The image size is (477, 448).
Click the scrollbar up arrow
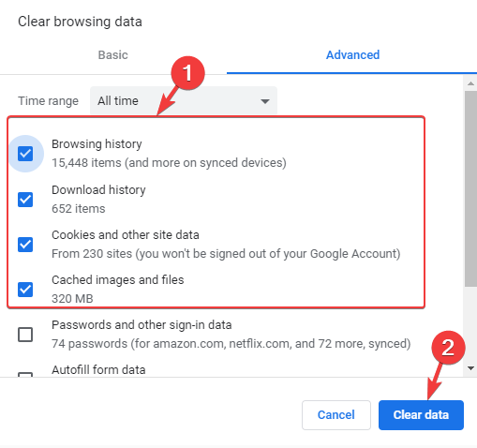click(x=470, y=83)
